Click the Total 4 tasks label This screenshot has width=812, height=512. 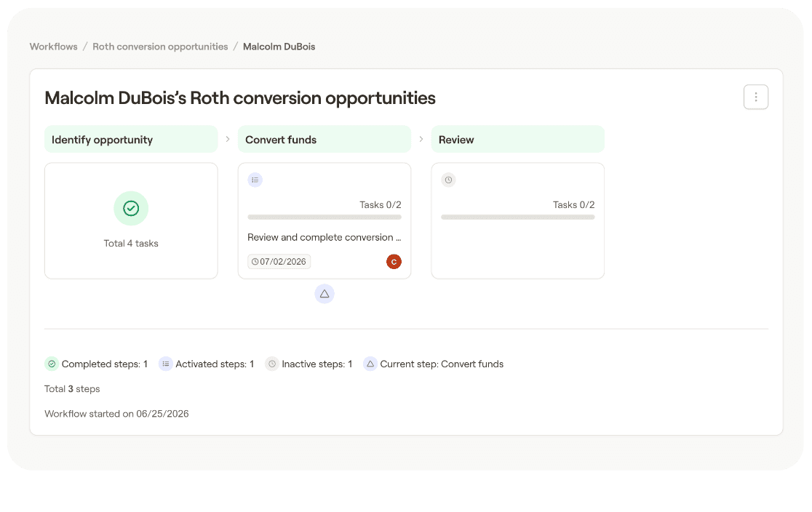coord(131,244)
